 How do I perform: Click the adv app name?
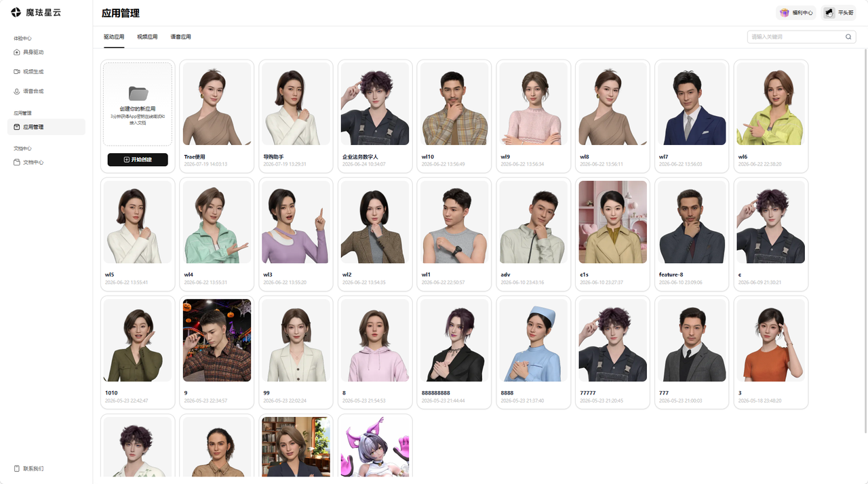[x=505, y=275]
